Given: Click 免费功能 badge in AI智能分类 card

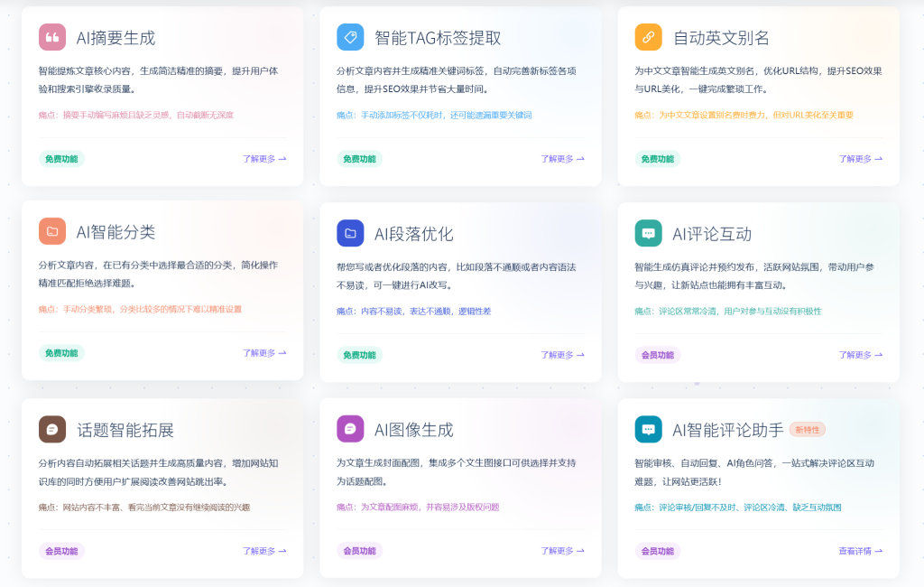Looking at the screenshot, I should (x=61, y=353).
